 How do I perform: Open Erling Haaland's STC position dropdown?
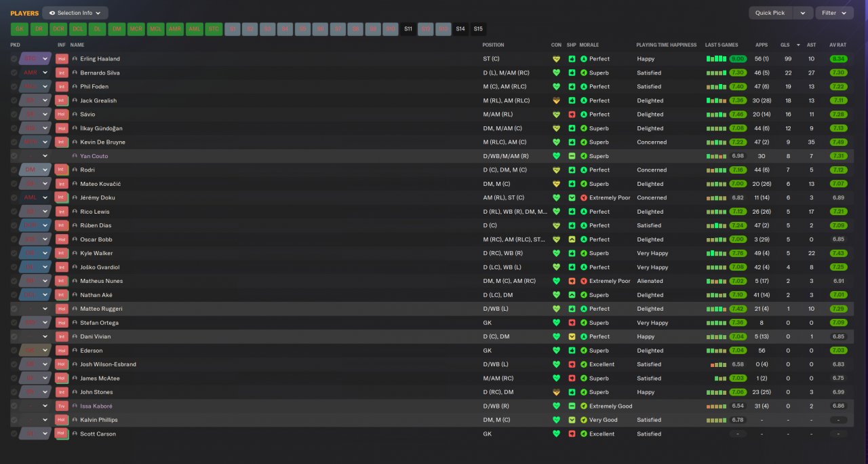click(x=35, y=59)
